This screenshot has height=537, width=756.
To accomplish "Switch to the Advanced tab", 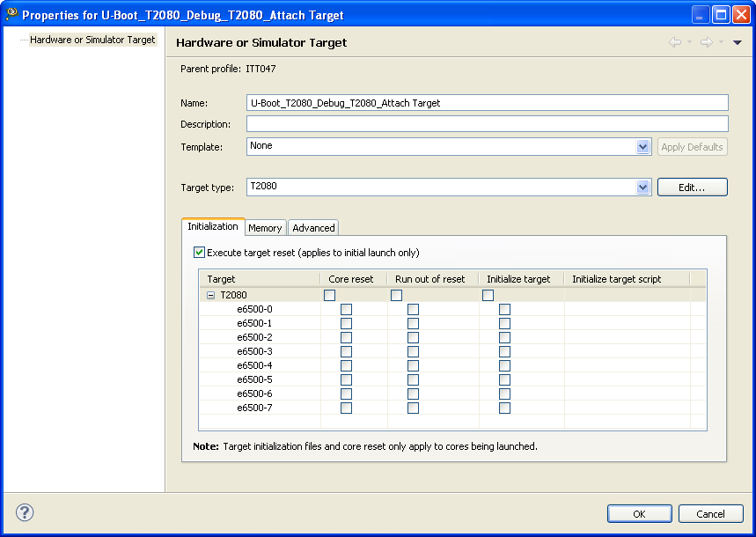I will coord(313,228).
